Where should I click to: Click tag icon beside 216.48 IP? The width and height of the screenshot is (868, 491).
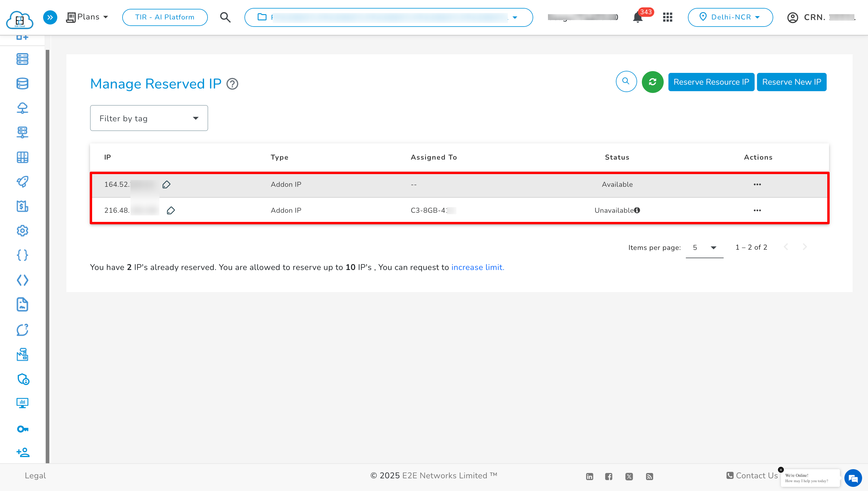[171, 210]
